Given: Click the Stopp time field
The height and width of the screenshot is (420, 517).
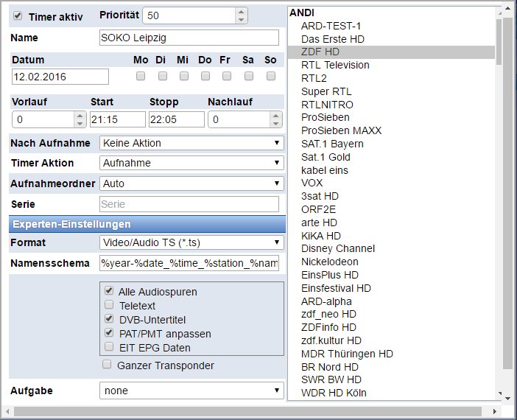Looking at the screenshot, I should pyautogui.click(x=177, y=119).
